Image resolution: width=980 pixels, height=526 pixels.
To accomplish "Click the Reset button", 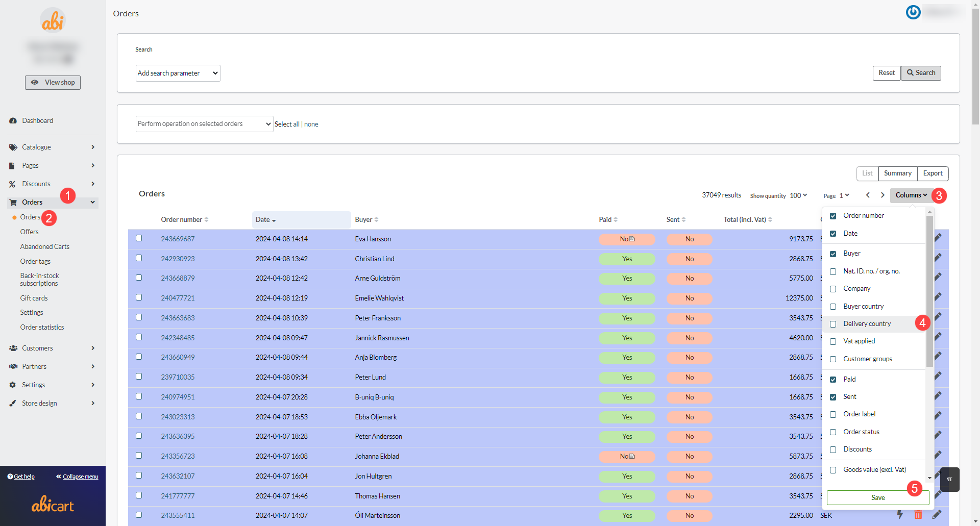I will 887,73.
